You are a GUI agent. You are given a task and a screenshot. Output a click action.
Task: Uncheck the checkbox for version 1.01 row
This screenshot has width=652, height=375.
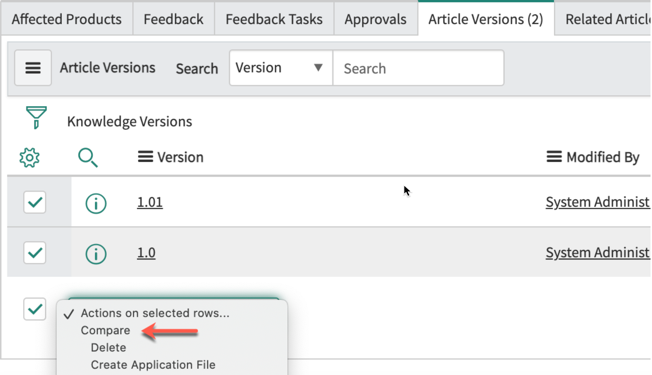pos(35,202)
